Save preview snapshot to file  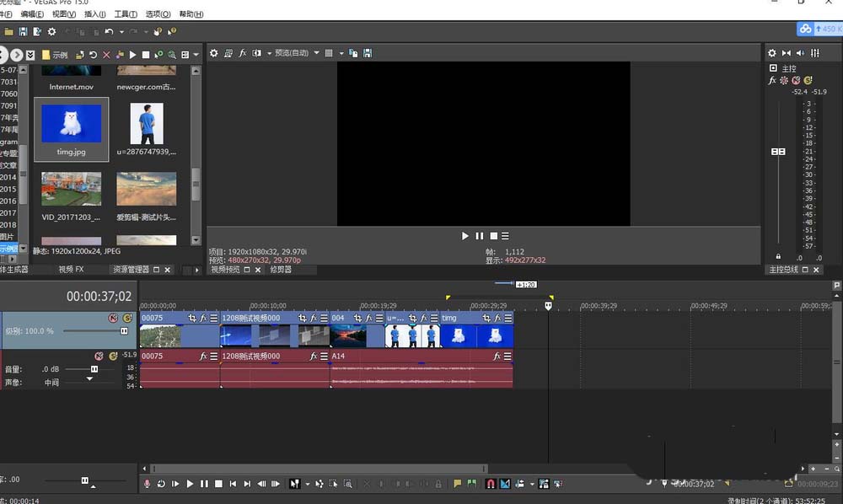point(368,53)
